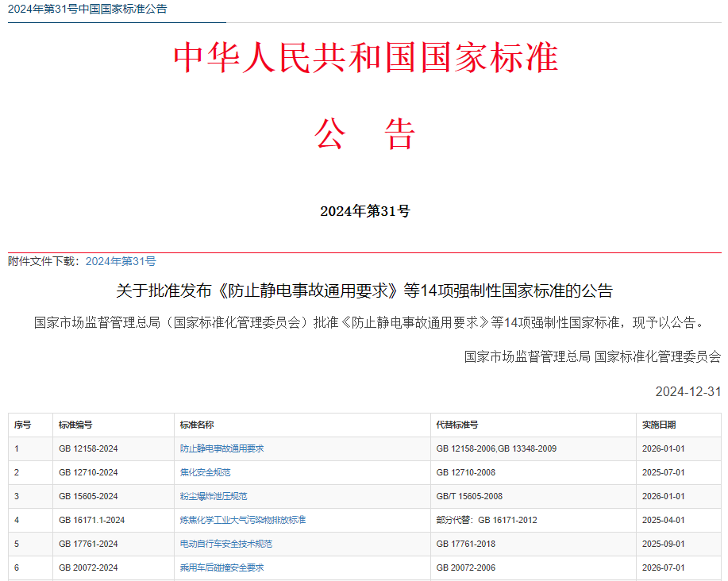Click the bold 2024年第31号 heading
Viewport: 728px width, 581px height.
click(365, 211)
